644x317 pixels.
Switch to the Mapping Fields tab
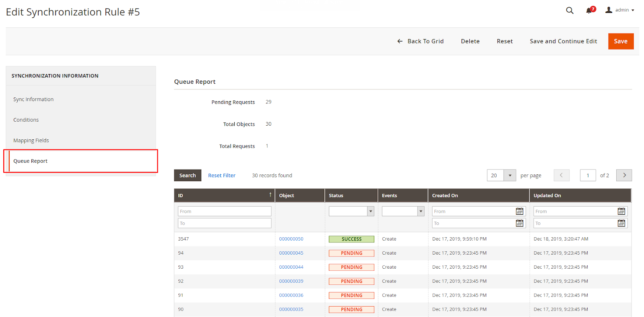coord(31,141)
